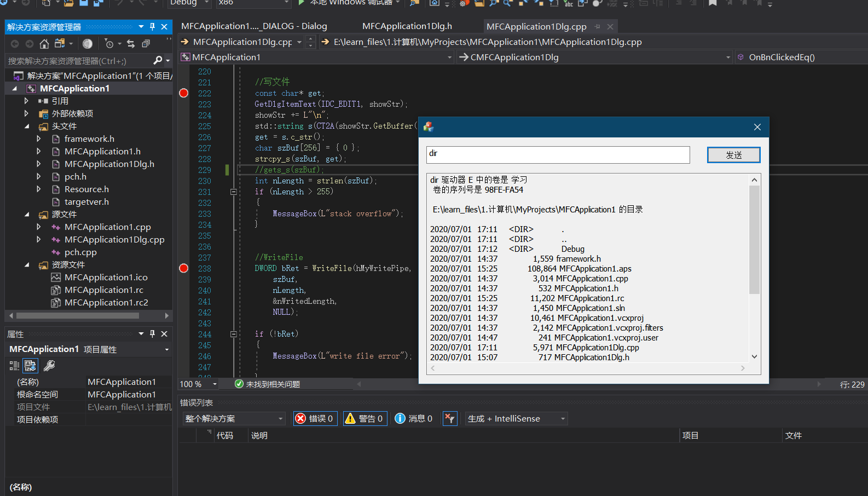868x496 pixels.
Task: Expand the framework.h tree node
Action: (39, 139)
